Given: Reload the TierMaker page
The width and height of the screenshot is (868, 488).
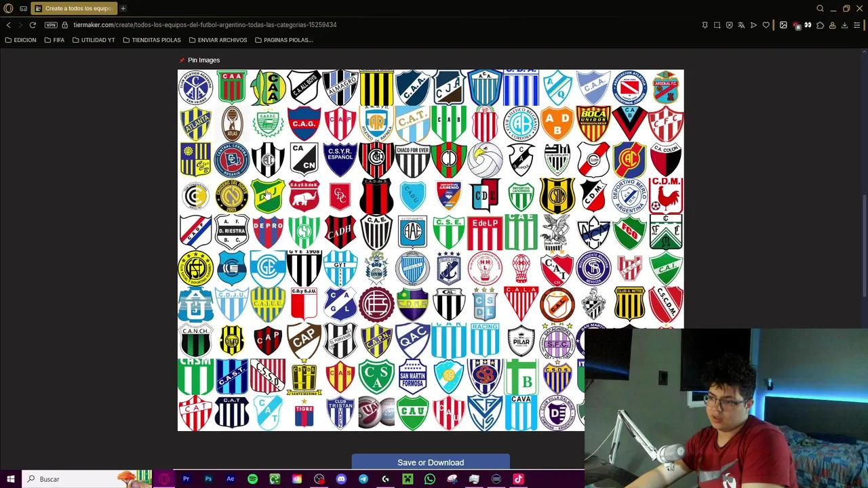Looking at the screenshot, I should [x=33, y=25].
